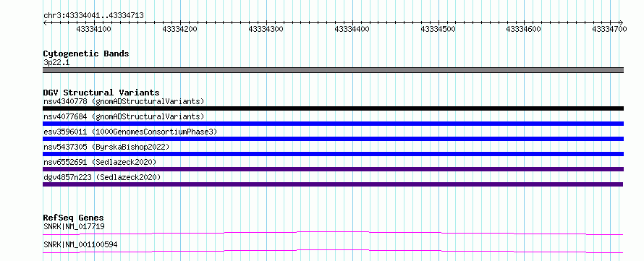Click the purple dgv4857n223 variant bar
This screenshot has height=261, width=644.
click(333, 184)
